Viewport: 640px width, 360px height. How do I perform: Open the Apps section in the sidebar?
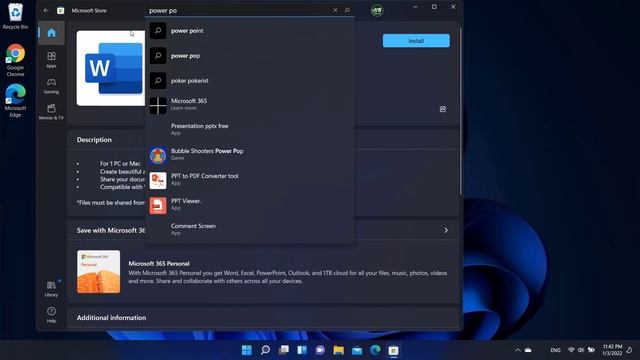pos(51,59)
